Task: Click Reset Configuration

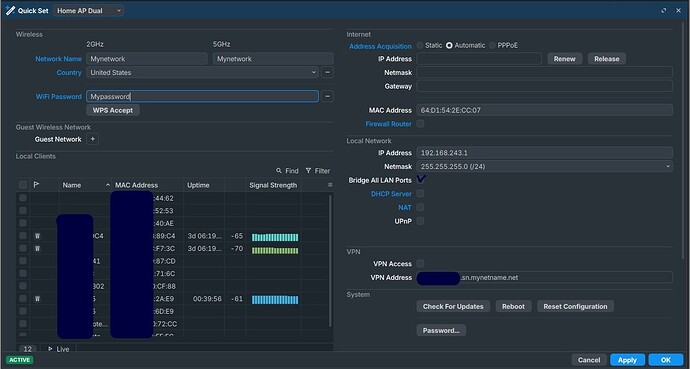Action: [x=575, y=307]
